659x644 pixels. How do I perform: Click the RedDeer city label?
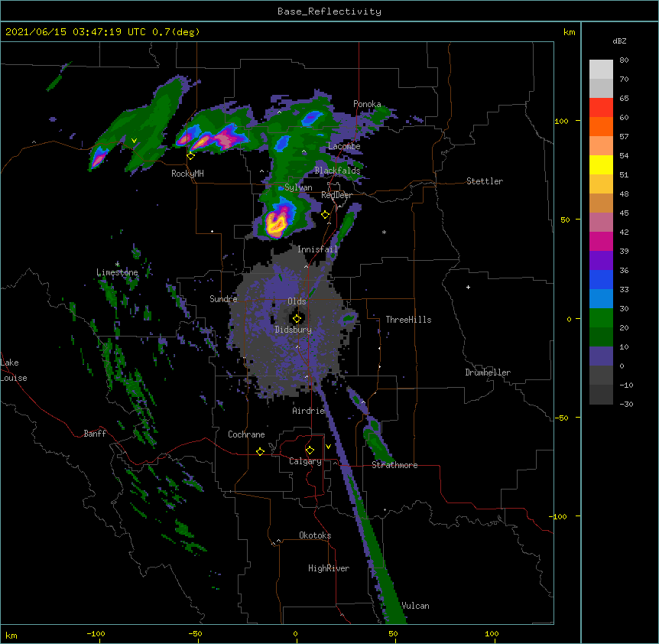[x=336, y=195]
